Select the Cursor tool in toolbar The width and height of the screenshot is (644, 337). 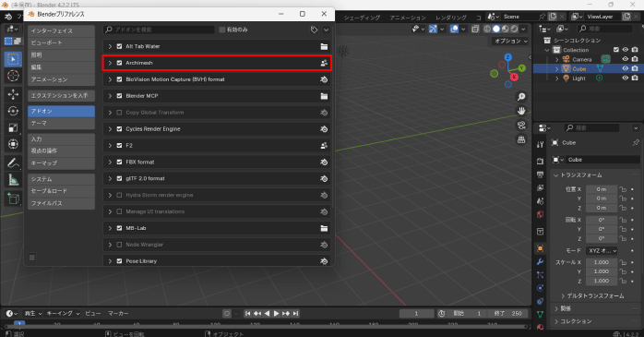tap(13, 76)
